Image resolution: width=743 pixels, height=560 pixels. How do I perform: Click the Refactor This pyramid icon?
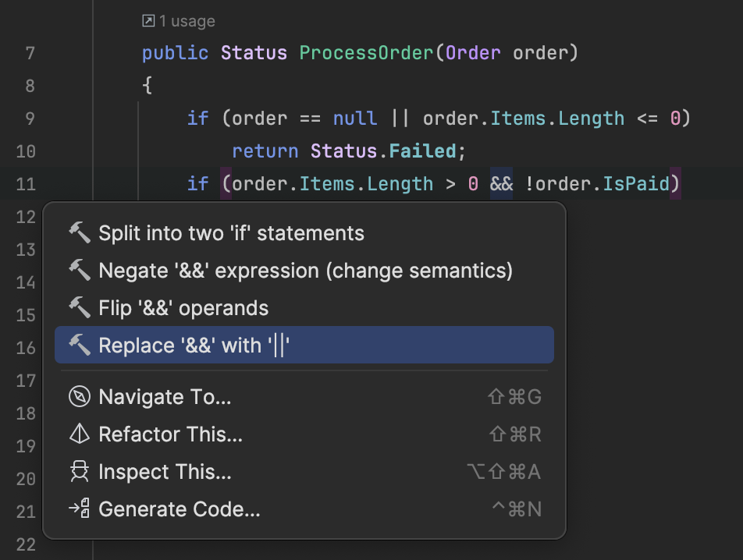coord(80,434)
